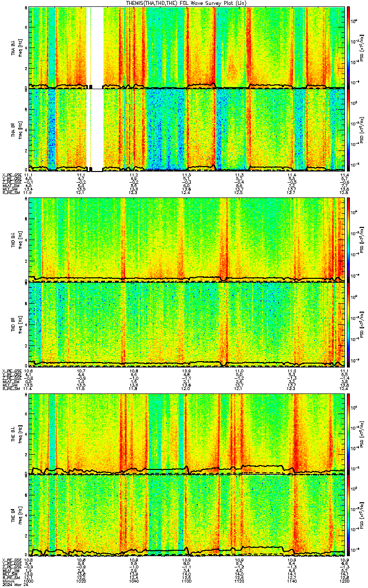Click the THD B-perpendicular y-axis label

pos(13,239)
